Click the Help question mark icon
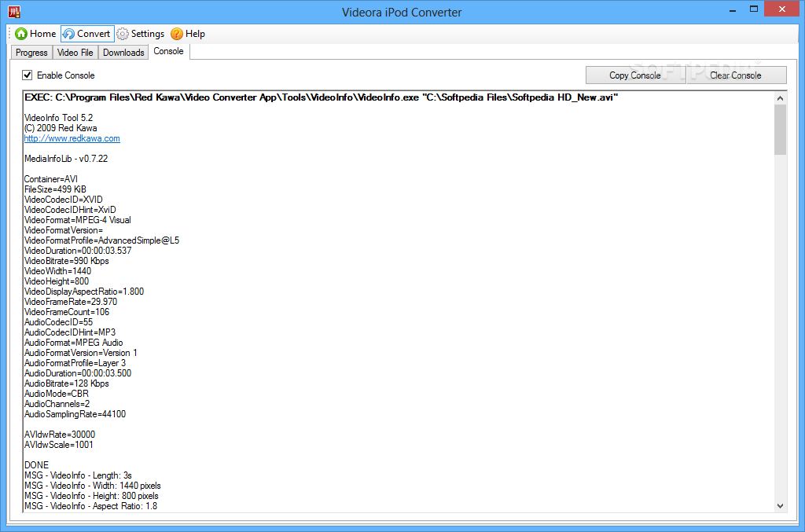The image size is (805, 532). click(x=177, y=34)
